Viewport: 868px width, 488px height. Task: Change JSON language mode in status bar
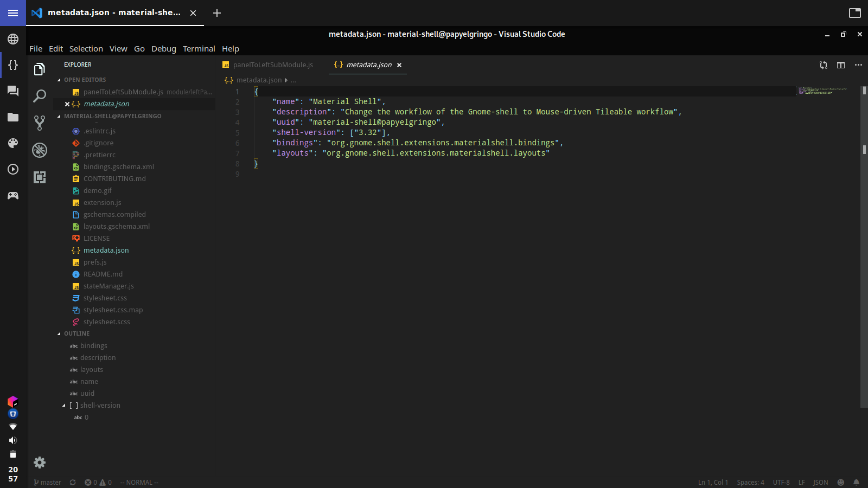click(x=820, y=482)
